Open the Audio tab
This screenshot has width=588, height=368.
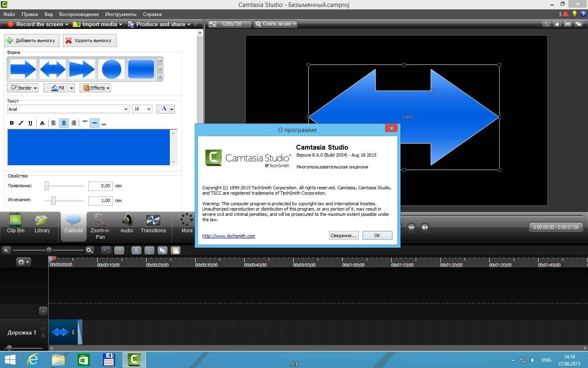point(127,224)
